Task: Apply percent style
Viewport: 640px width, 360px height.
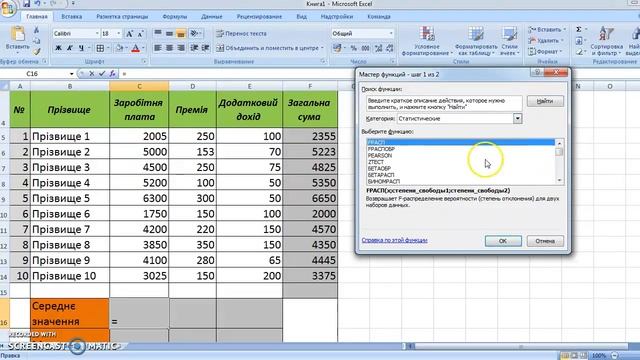Action: click(353, 48)
